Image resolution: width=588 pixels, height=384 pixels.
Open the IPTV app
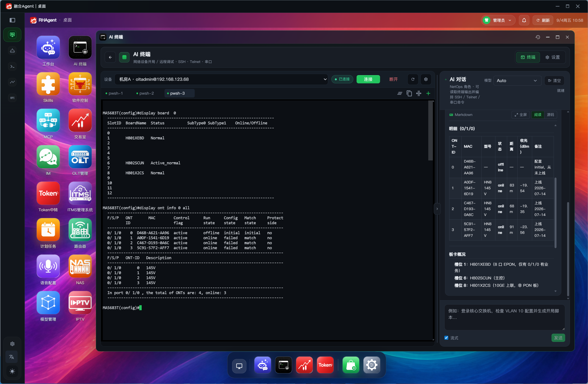[80, 303]
